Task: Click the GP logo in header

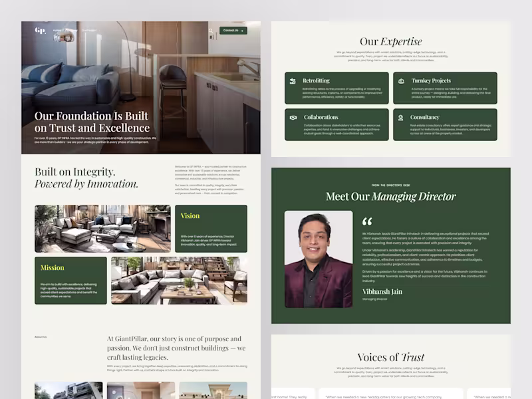Action: coord(40,31)
